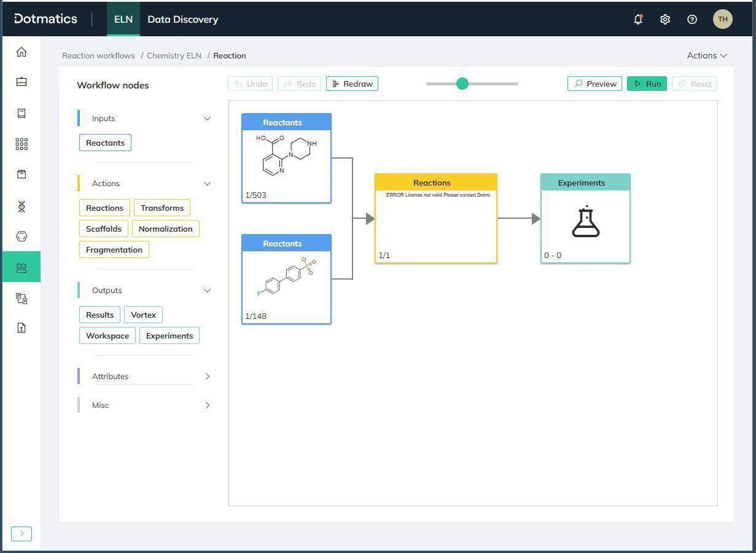Click the 1/1 count in Reactions node

click(384, 255)
